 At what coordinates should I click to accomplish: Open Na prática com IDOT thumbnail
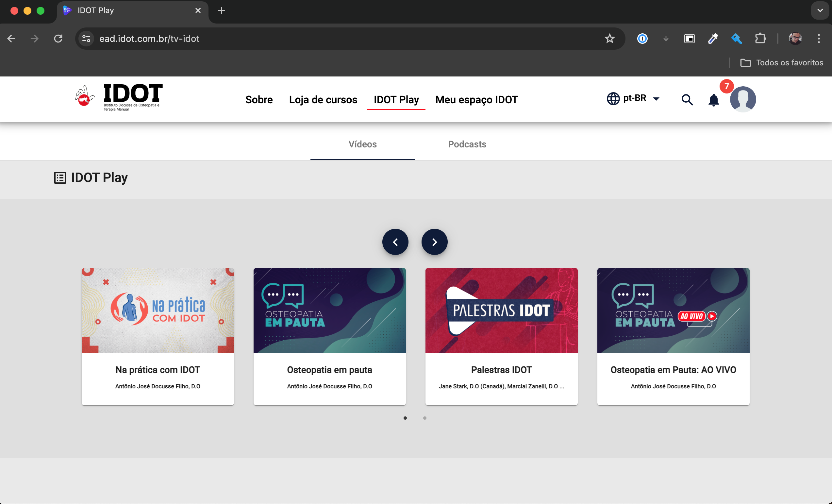(x=158, y=311)
